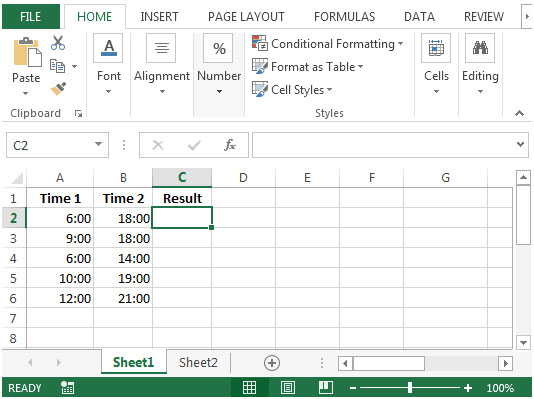
Task: Click the Select All corner triangle
Action: (17, 178)
